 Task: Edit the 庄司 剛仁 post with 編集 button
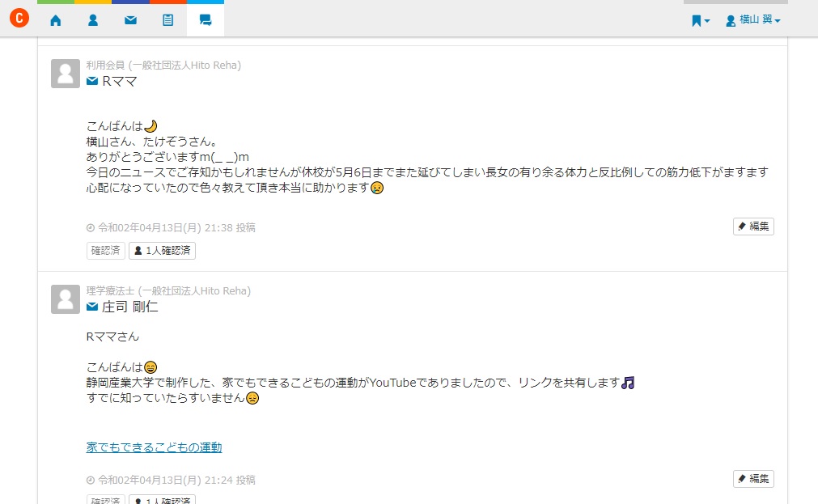tap(753, 479)
